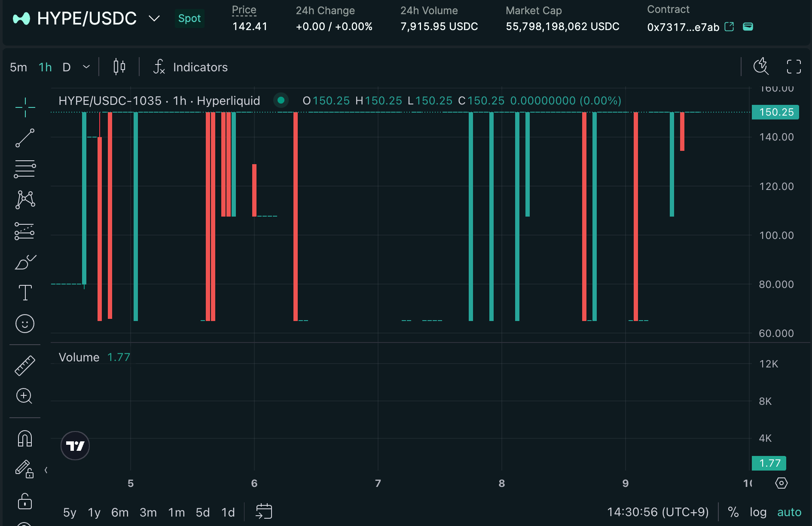
Task: Take a chart snapshot with camera icon
Action: [760, 67]
